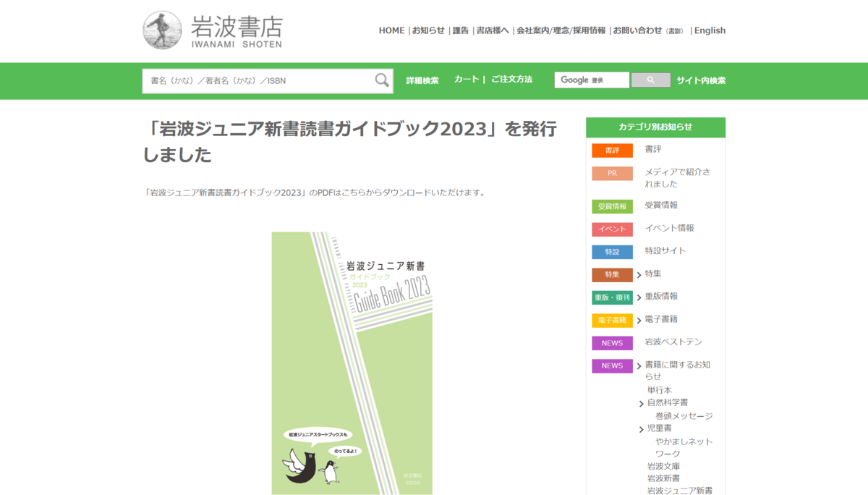Viewport: 868px width, 495px height.
Task: Switch site to English
Action: click(710, 30)
